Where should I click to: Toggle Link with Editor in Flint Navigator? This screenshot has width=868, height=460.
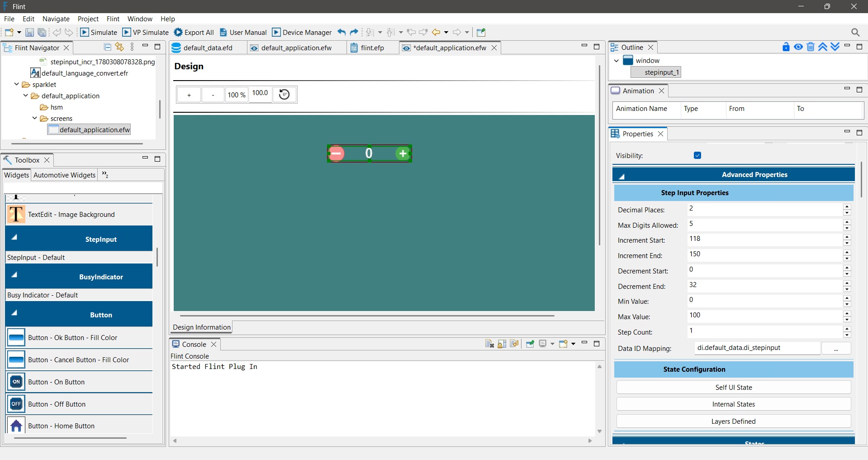(119, 47)
